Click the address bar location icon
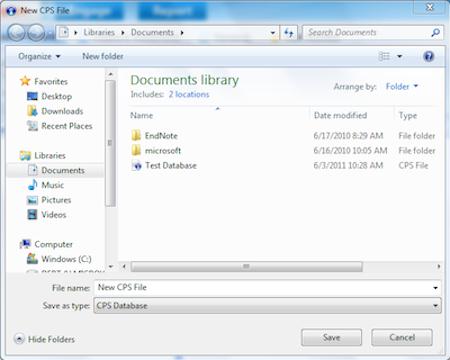The width and height of the screenshot is (450, 360). point(64,33)
